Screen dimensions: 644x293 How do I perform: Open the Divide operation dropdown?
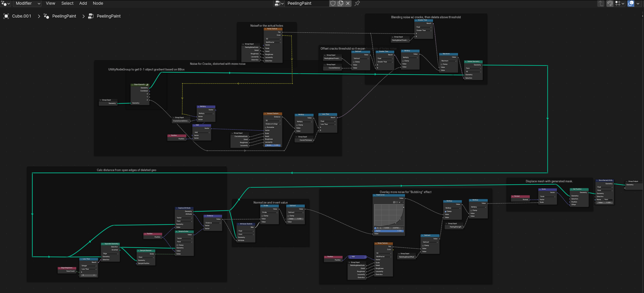click(x=269, y=212)
